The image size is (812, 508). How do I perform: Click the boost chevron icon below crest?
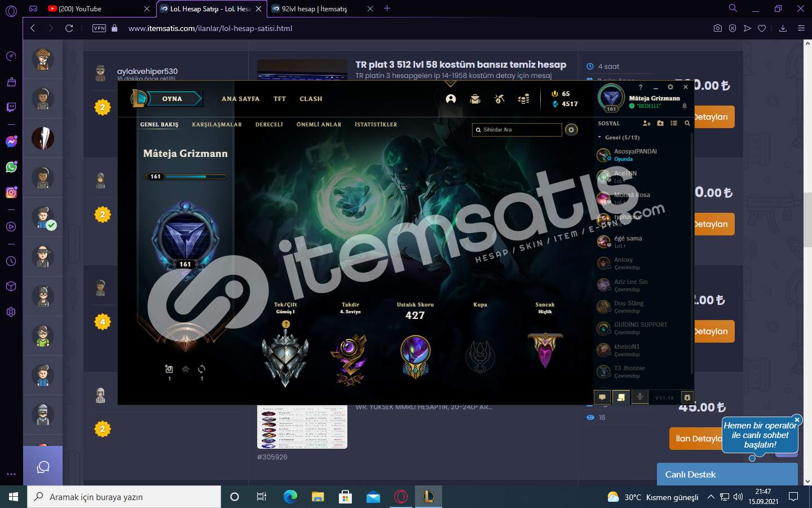click(x=186, y=369)
